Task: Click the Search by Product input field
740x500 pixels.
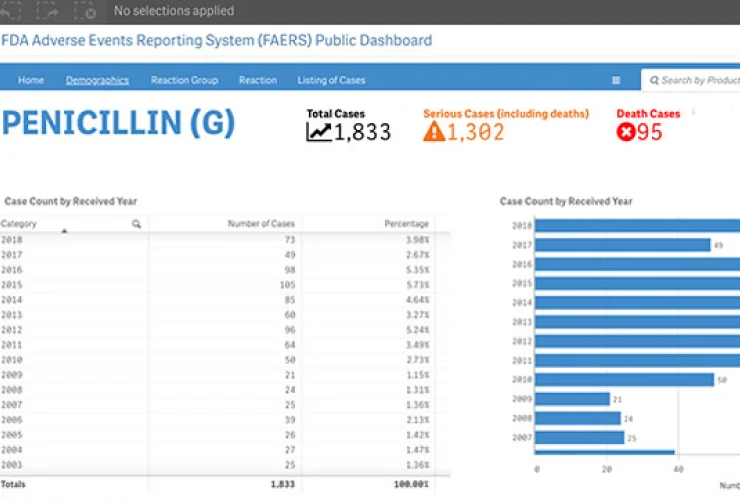Action: pos(690,80)
